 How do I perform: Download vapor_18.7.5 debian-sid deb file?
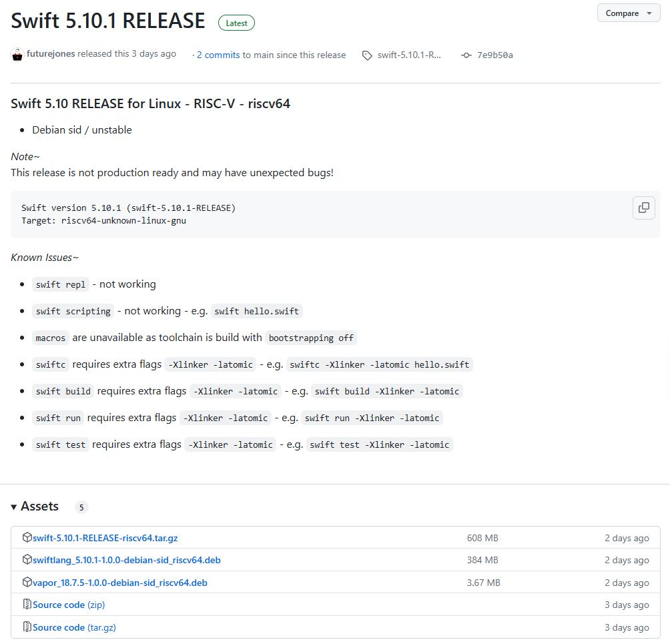pos(120,583)
